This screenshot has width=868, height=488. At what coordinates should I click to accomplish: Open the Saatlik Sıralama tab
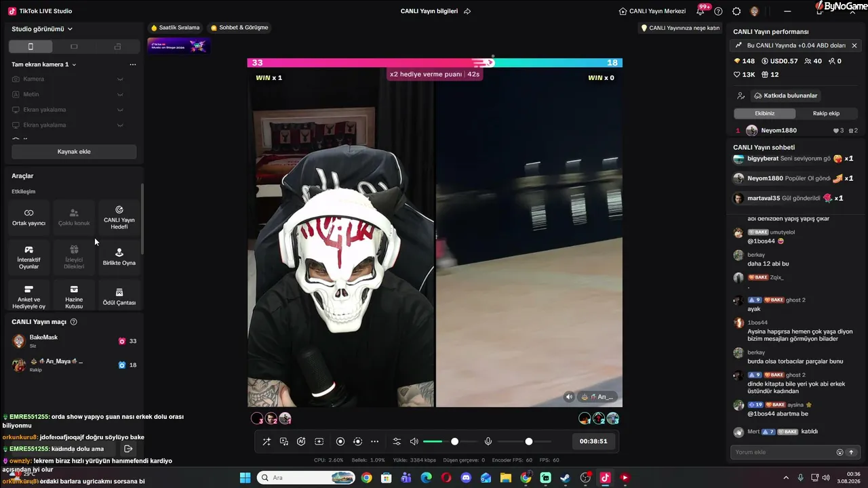coord(176,28)
